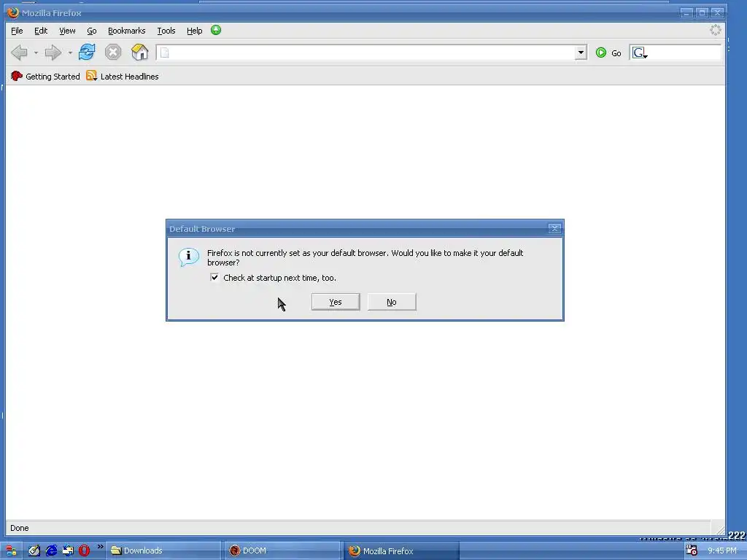Screen dimensions: 747x560
Task: Open the Getting Started bookmark
Action: (45, 76)
